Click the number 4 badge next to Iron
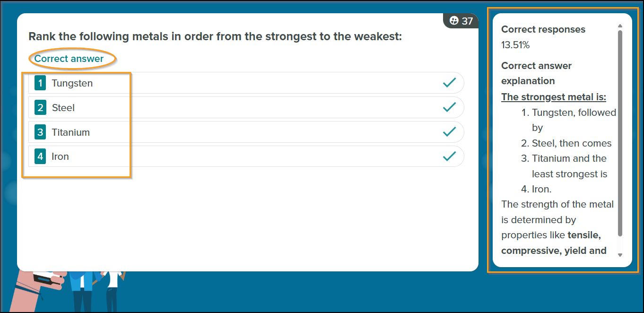 click(40, 156)
